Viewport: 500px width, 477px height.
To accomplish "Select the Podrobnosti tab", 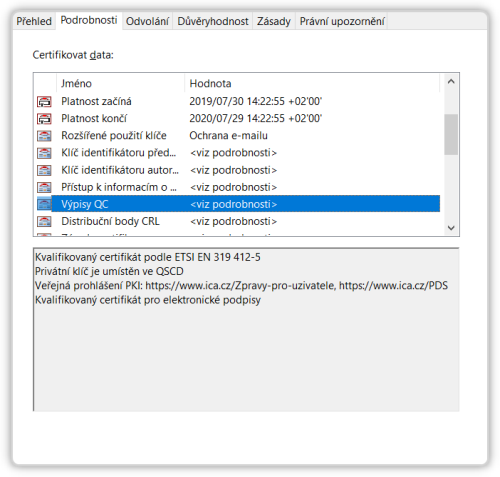I will click(x=89, y=20).
